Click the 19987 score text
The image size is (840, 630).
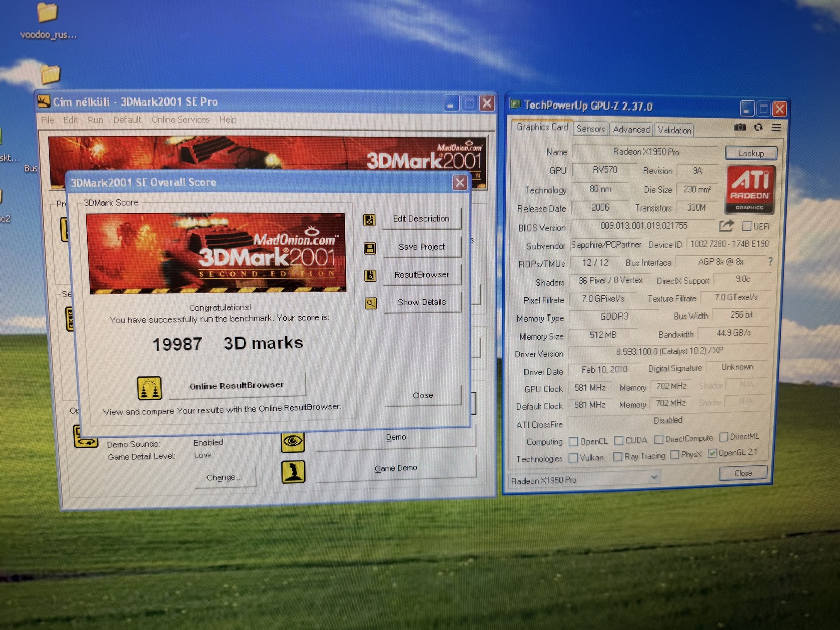click(x=177, y=344)
